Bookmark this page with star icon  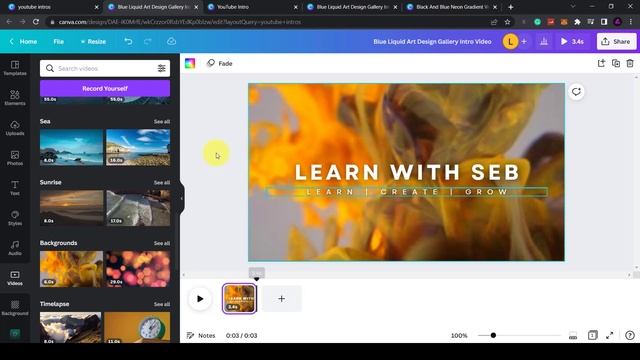click(x=507, y=22)
